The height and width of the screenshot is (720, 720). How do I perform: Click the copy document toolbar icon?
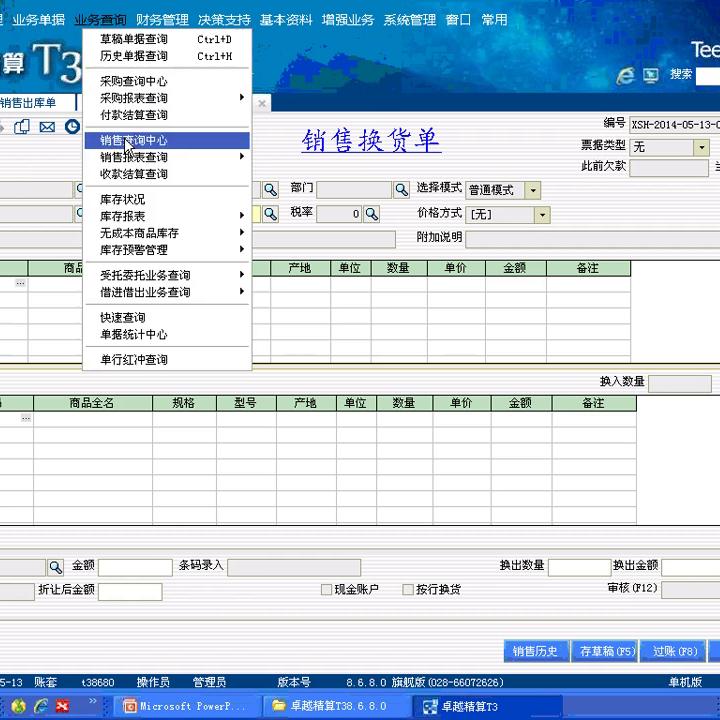click(x=22, y=126)
